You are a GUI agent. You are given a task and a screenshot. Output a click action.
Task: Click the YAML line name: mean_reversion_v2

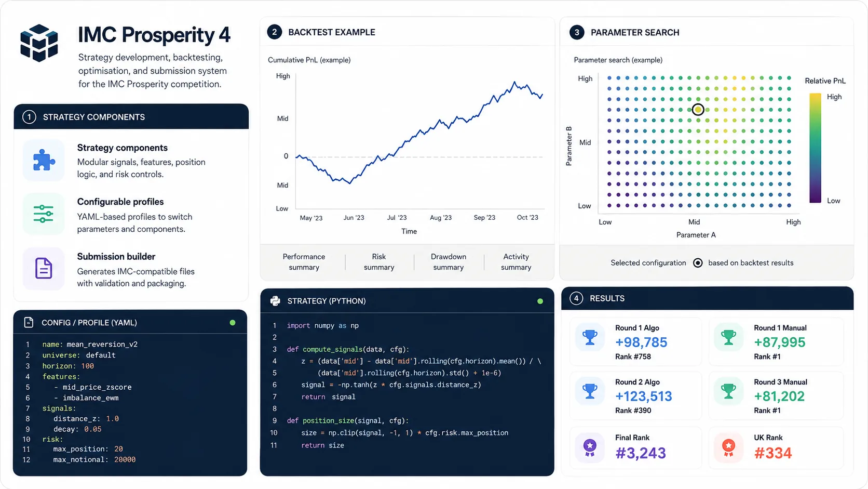point(90,344)
